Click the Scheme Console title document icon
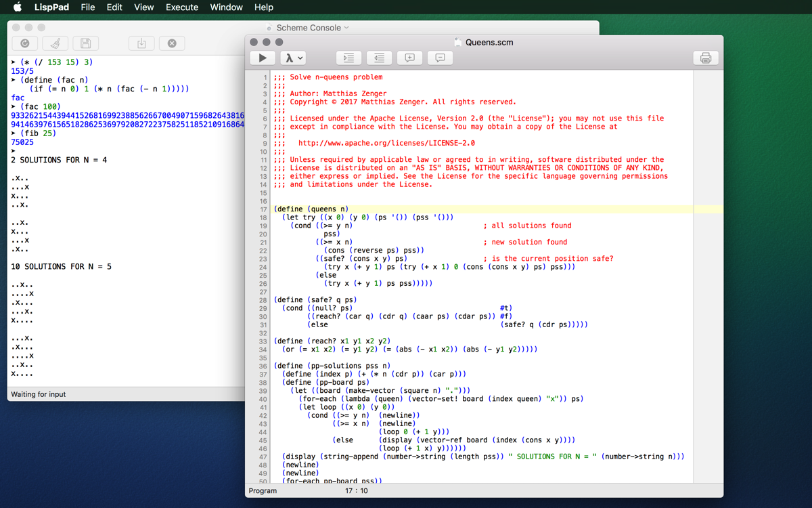 (x=269, y=28)
